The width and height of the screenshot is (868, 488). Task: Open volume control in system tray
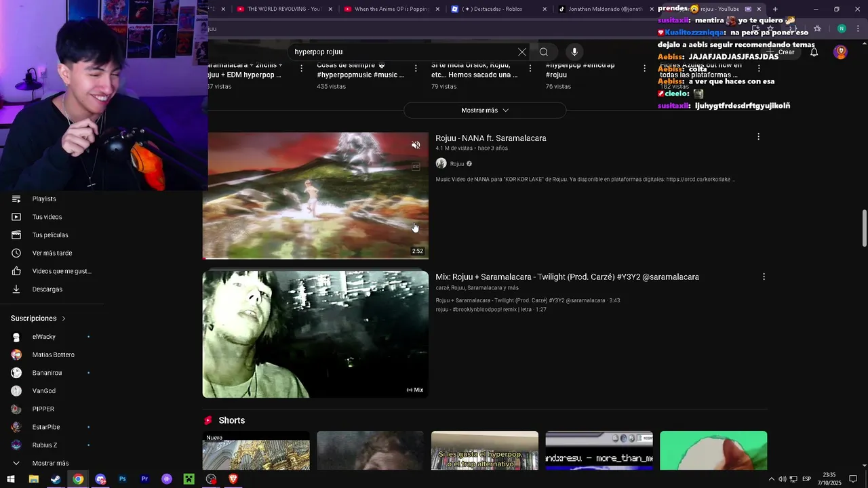(782, 479)
